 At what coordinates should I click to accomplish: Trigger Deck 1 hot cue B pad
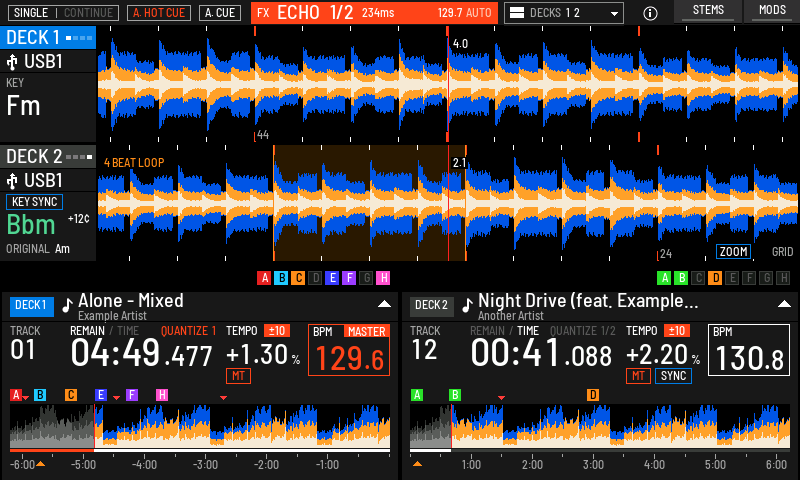[281, 278]
